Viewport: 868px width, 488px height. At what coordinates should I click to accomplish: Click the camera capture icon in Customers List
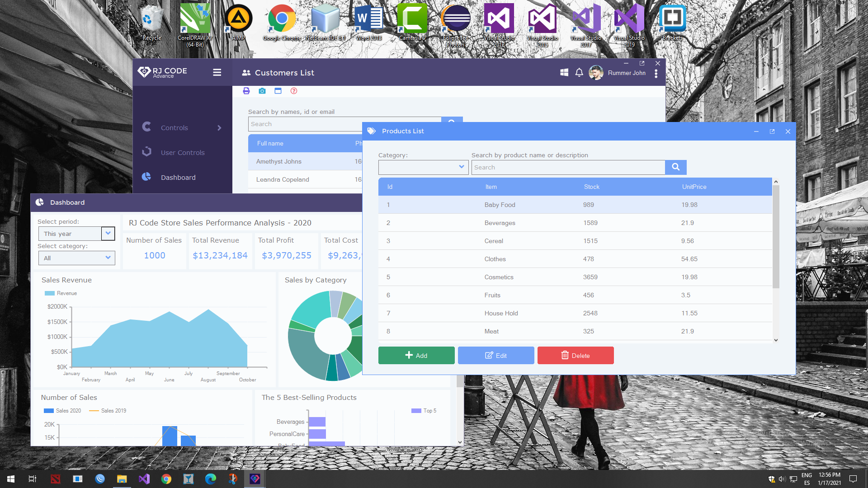tap(262, 91)
